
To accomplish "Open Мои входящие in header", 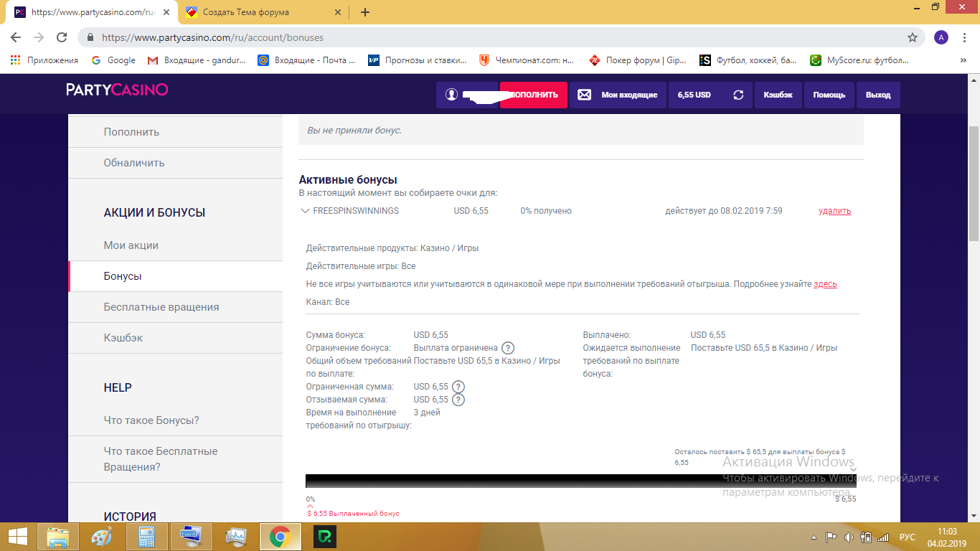I will click(618, 95).
